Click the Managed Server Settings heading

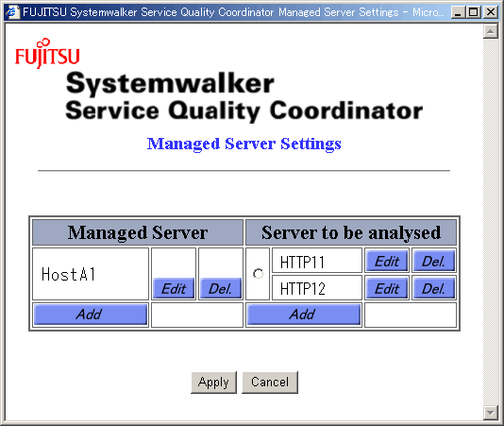(244, 144)
